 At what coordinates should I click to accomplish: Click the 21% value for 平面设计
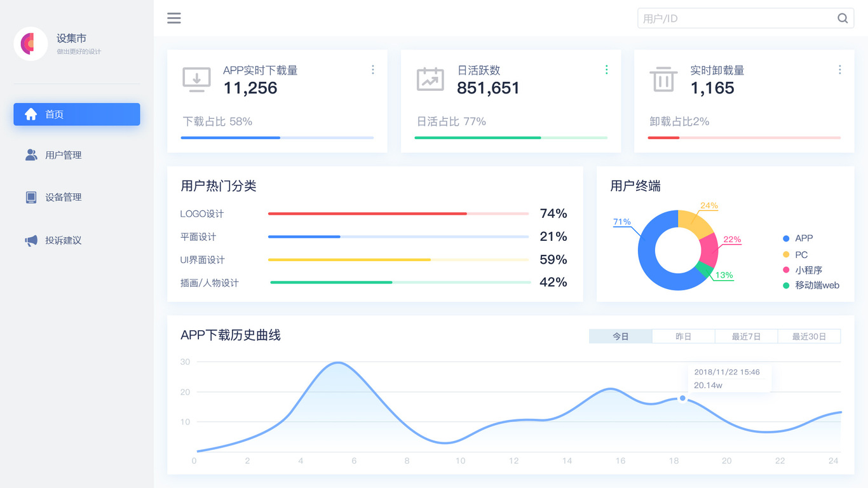coord(553,236)
